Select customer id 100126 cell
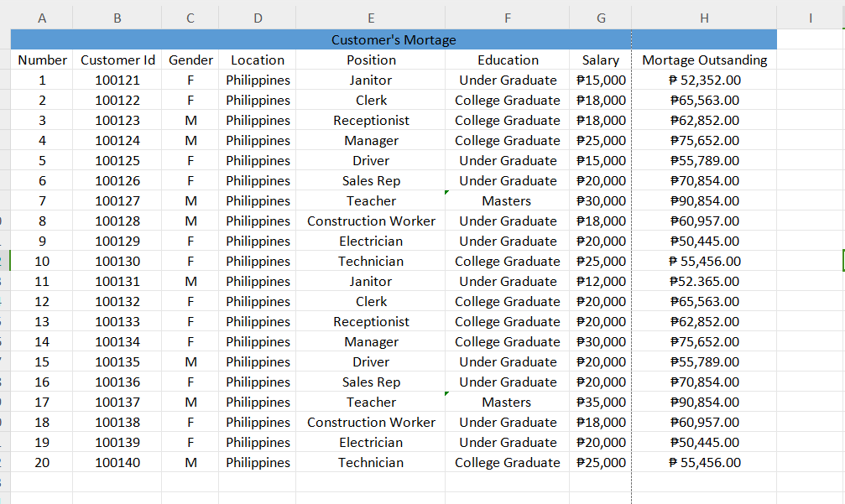The width and height of the screenshot is (845, 504). tap(117, 181)
